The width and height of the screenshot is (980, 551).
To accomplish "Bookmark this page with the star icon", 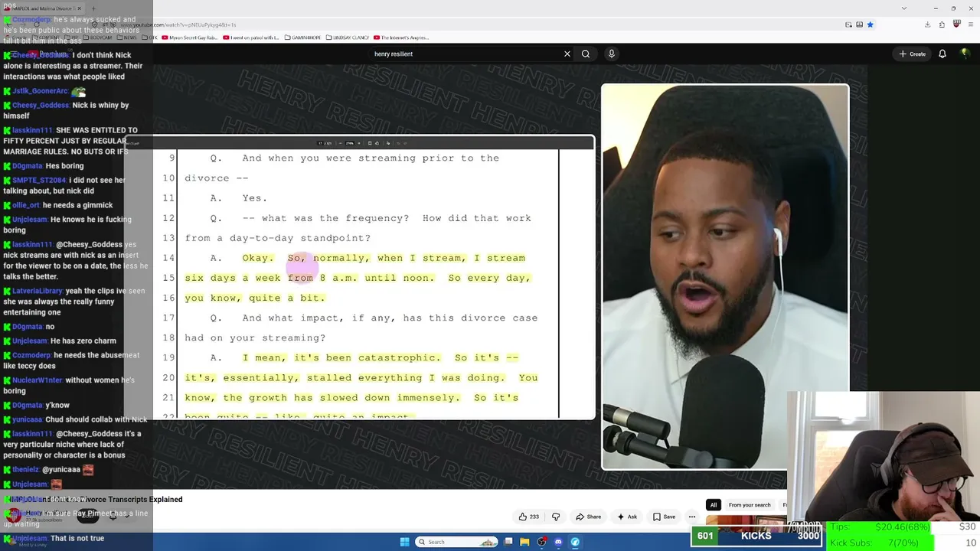I will 870,24.
